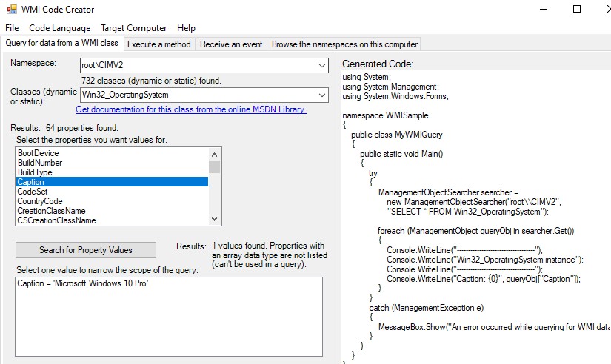Select BuildType in the properties list

click(x=113, y=172)
